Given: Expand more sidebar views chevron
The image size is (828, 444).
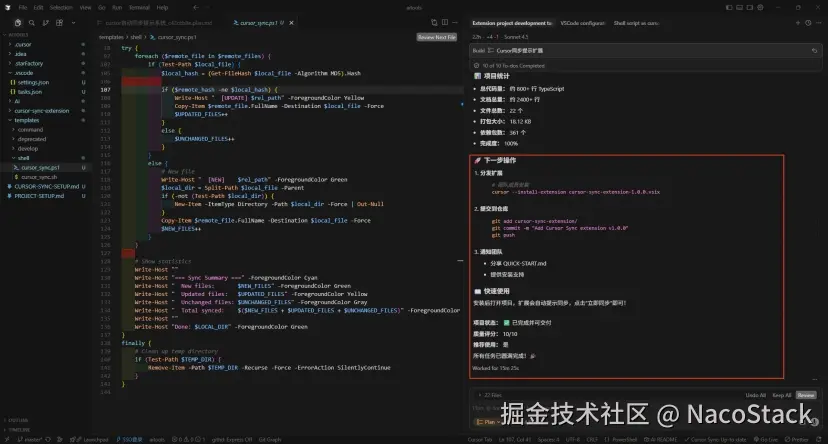Looking at the screenshot, I should pyautogui.click(x=73, y=23).
